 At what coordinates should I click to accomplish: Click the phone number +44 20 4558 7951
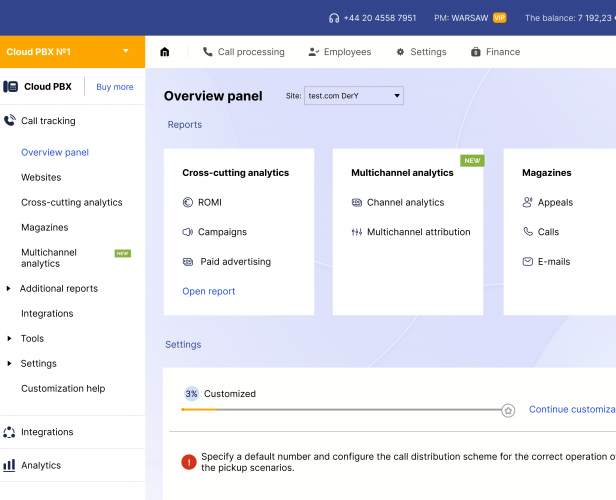[x=380, y=18]
